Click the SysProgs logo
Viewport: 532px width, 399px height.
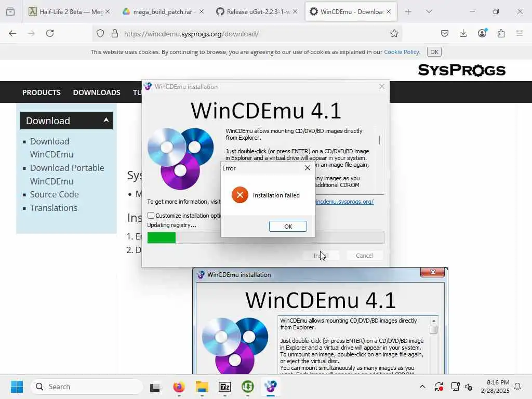pyautogui.click(x=461, y=70)
